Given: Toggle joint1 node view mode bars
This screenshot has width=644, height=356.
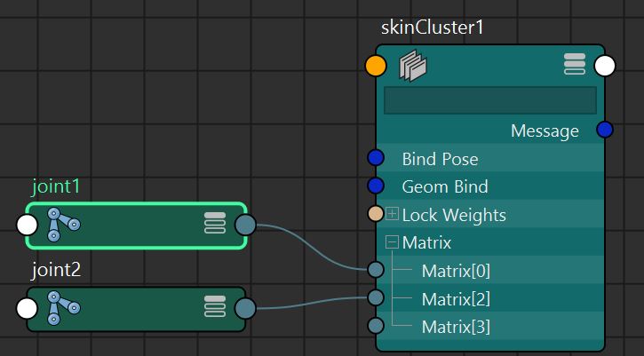Looking at the screenshot, I should pyautogui.click(x=215, y=225).
